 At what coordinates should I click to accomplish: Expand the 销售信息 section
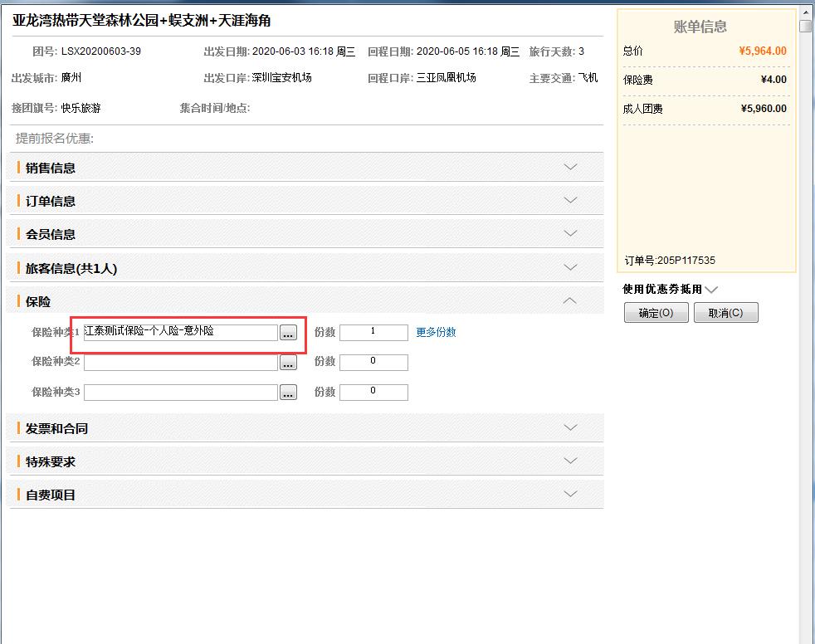[x=570, y=167]
